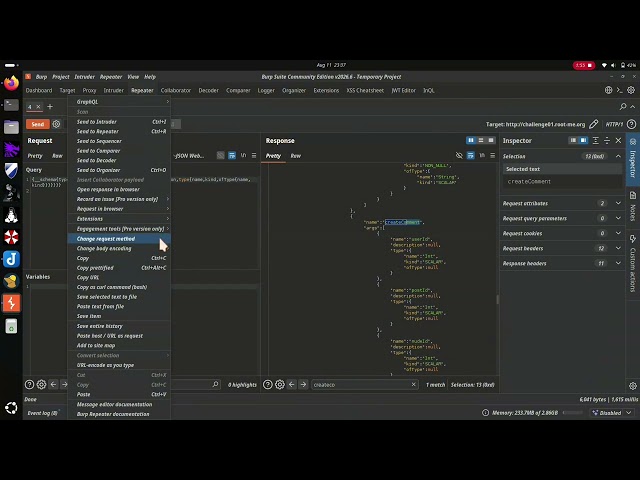The image size is (640, 480).
Task: Choose Copy as curl command (bash)
Action: [x=119, y=287]
